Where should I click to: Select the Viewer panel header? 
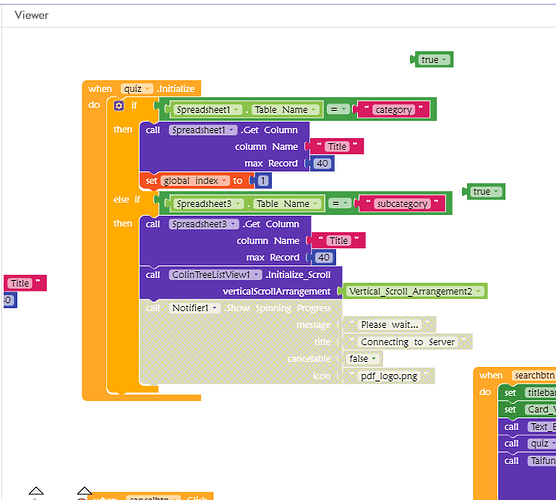click(32, 15)
